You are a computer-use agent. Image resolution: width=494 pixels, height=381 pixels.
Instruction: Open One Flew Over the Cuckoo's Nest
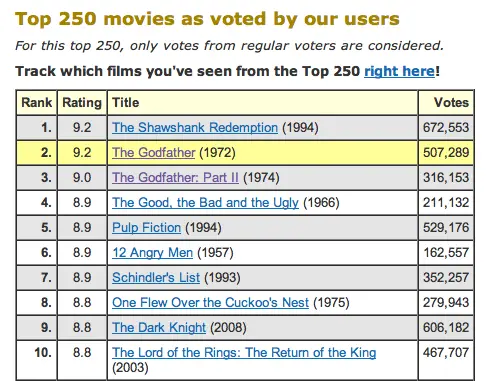coord(210,303)
